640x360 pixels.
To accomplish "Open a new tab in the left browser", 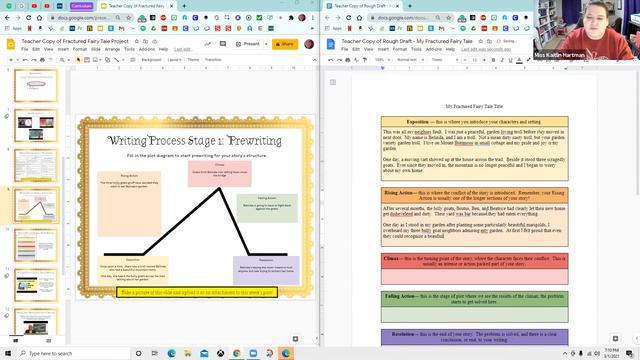I will pos(184,6).
